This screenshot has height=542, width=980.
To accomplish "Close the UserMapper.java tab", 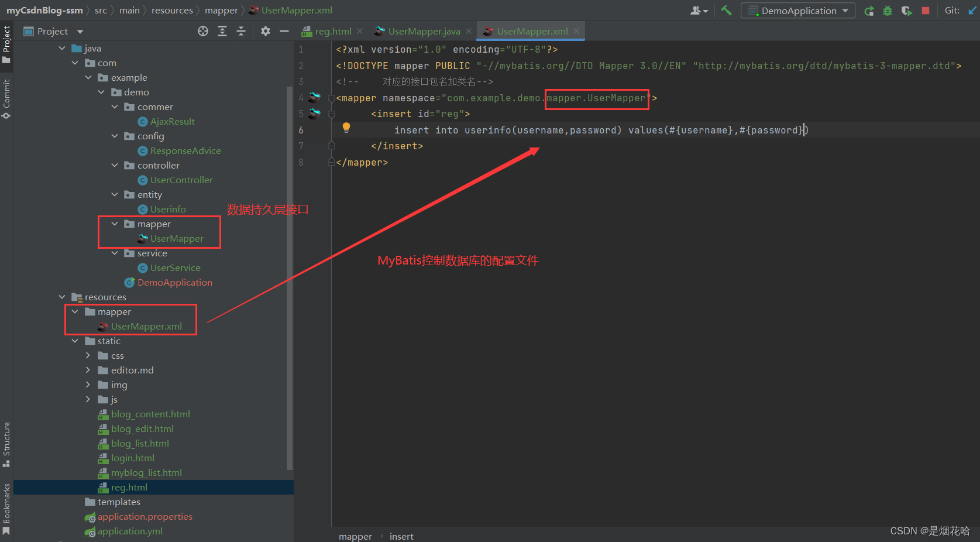I will tap(469, 31).
